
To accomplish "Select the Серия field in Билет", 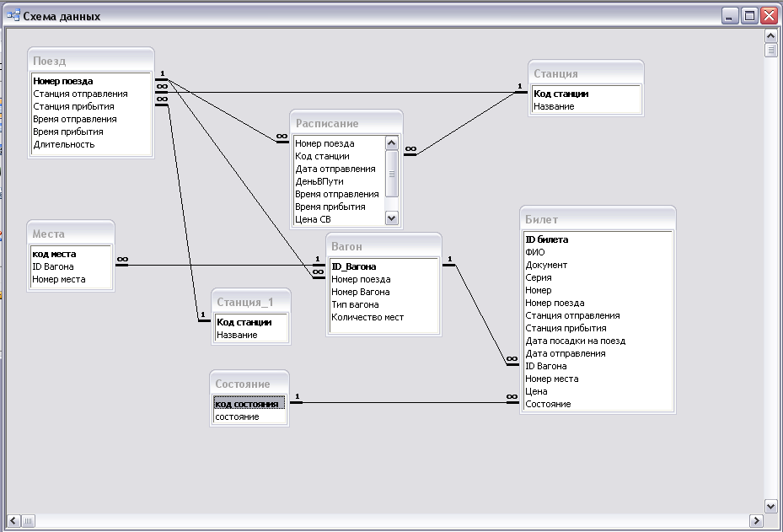I will pyautogui.click(x=598, y=277).
